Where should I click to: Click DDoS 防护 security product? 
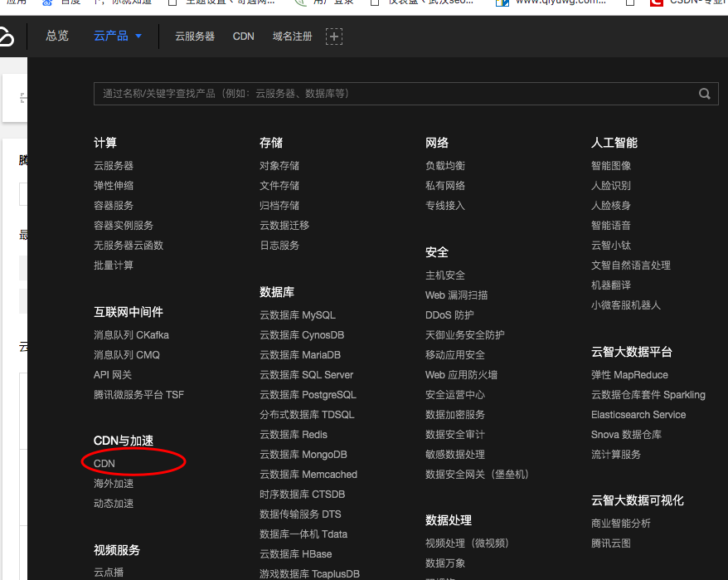449,315
